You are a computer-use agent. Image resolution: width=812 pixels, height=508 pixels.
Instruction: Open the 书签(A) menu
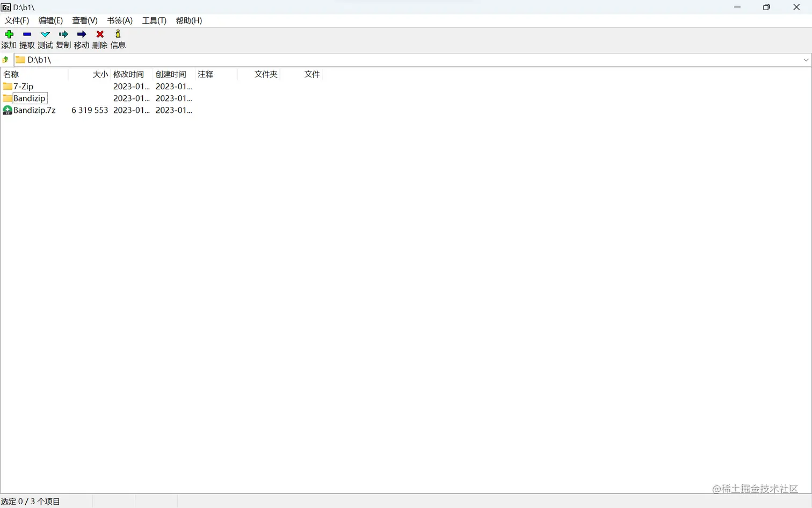[x=120, y=20]
